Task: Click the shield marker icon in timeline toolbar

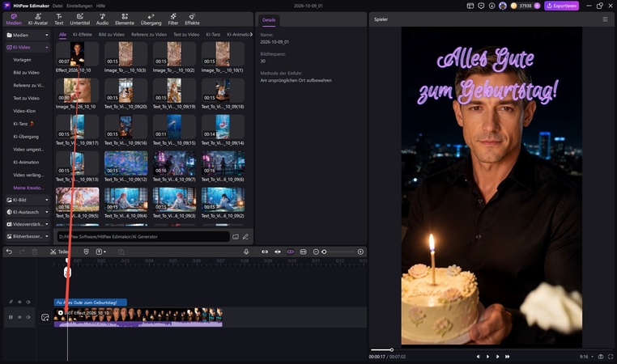Action: pyautogui.click(x=86, y=252)
